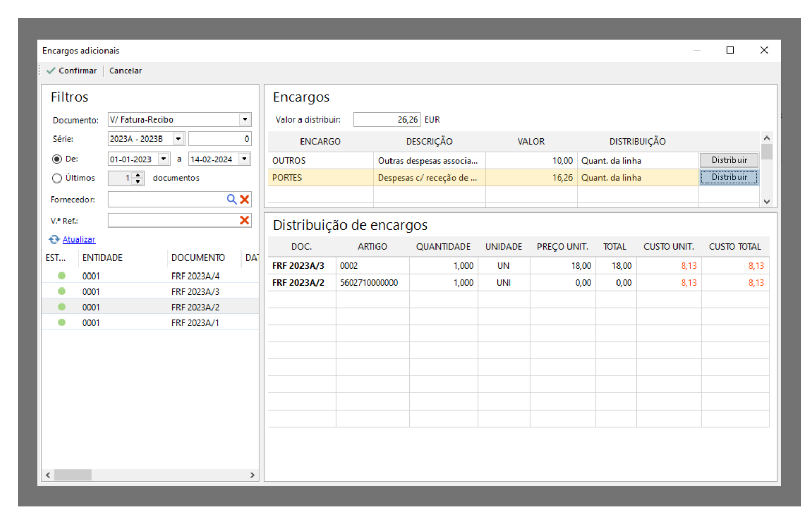Click the Atualizar link

(x=79, y=239)
